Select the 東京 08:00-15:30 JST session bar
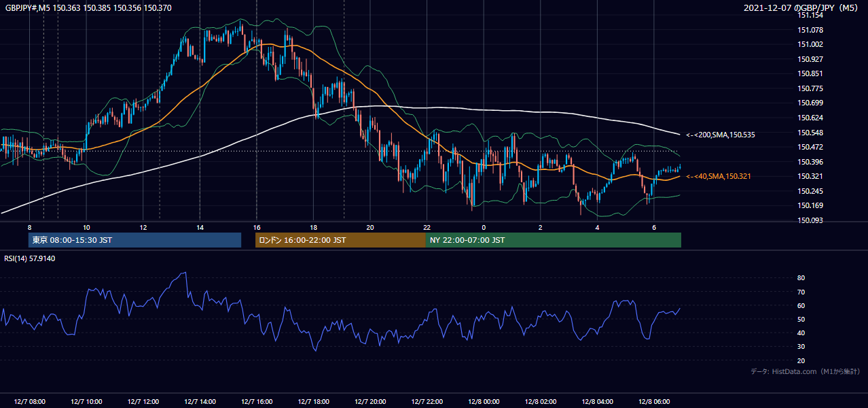This screenshot has height=408, width=868. [x=134, y=240]
